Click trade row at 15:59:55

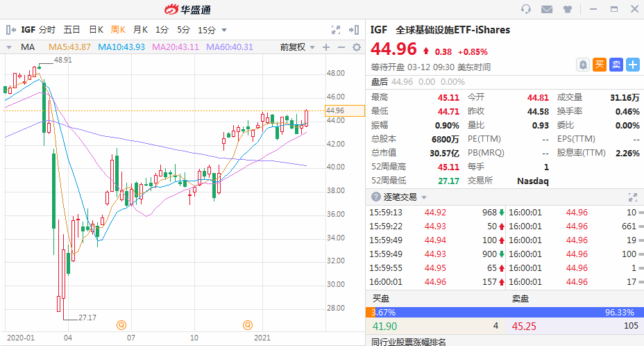click(x=437, y=268)
